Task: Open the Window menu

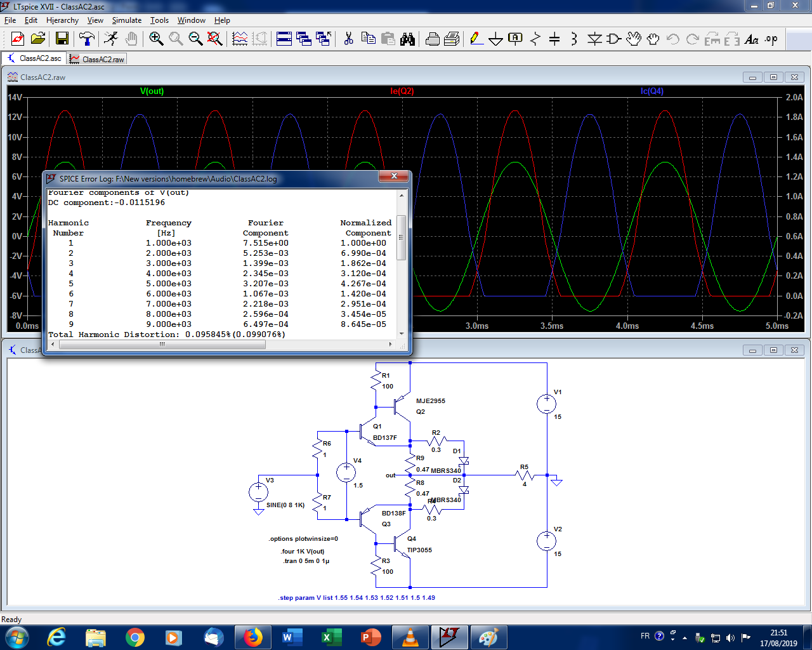Action: coord(192,20)
